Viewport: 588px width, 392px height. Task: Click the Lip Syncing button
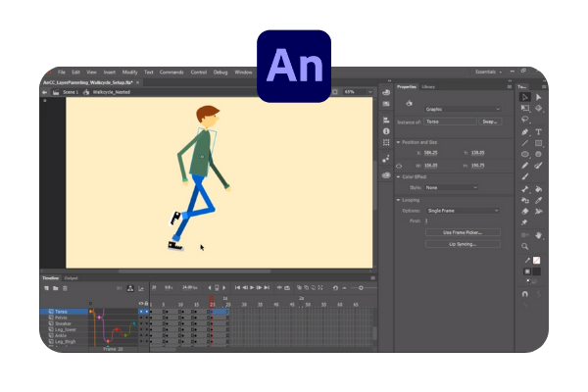tap(462, 243)
